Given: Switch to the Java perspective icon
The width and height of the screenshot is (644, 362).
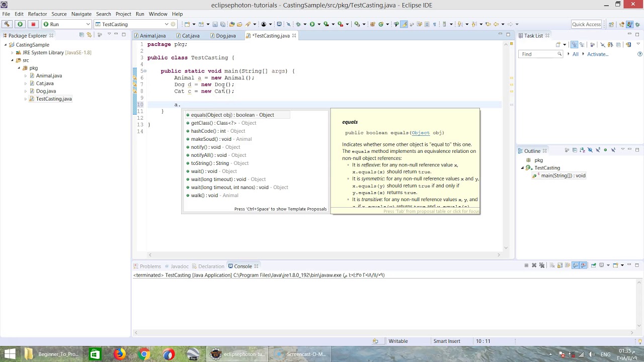Looking at the screenshot, I should [630, 24].
